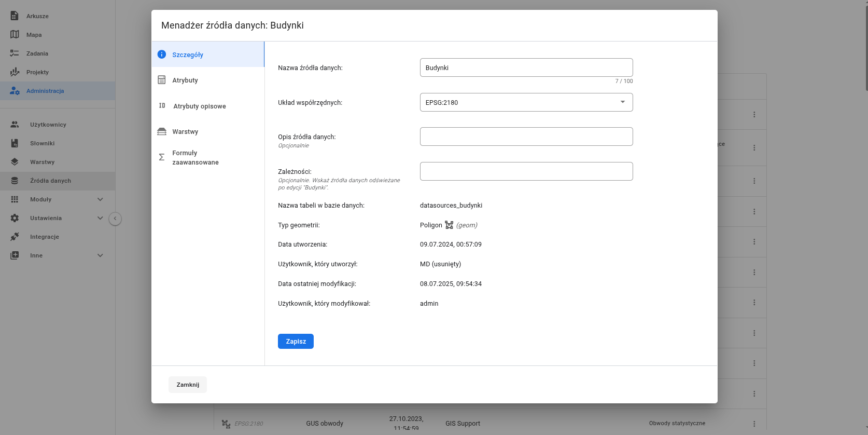Screen dimensions: 868x435
Task: Switch to the Atrybuty tab
Action: click(185, 80)
